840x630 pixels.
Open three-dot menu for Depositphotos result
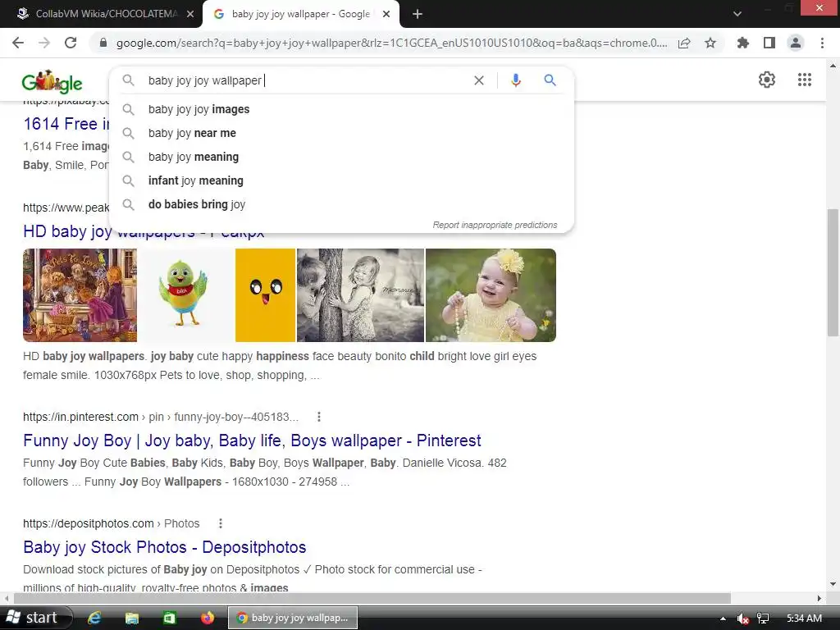coord(220,523)
